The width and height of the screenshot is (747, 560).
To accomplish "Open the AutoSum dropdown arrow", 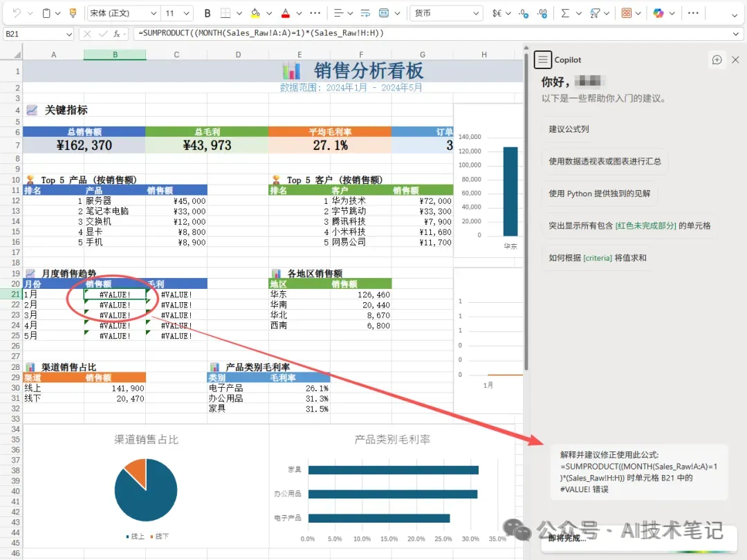I will coord(579,13).
